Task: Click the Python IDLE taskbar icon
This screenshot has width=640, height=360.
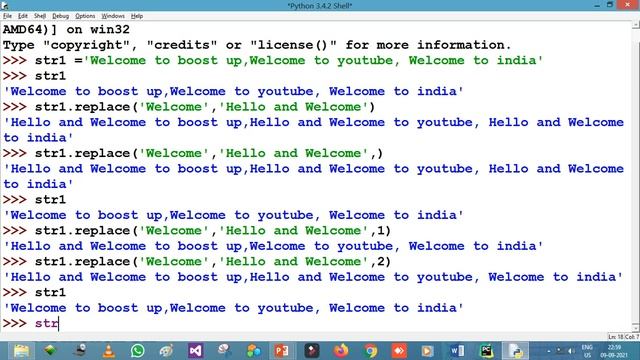Action: coord(516,351)
